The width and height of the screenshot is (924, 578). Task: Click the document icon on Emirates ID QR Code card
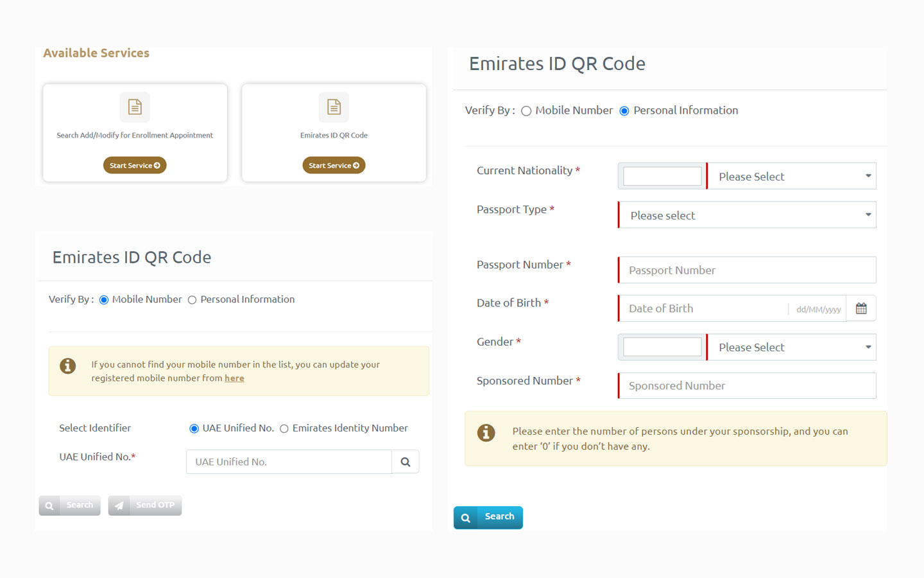tap(334, 107)
